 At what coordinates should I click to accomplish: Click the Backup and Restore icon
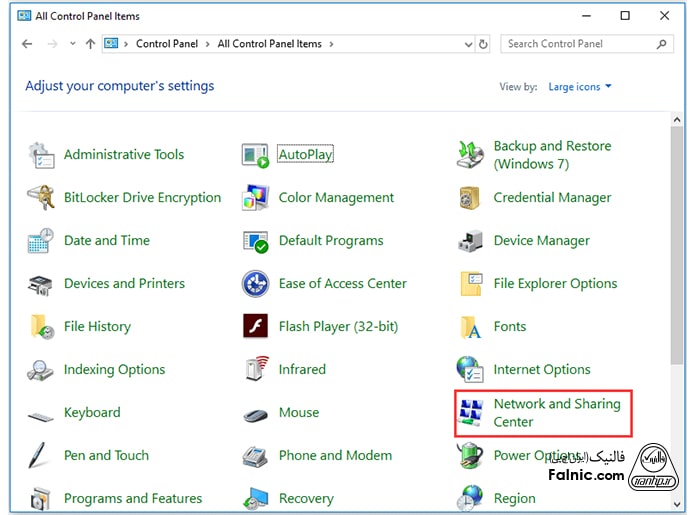pyautogui.click(x=470, y=155)
